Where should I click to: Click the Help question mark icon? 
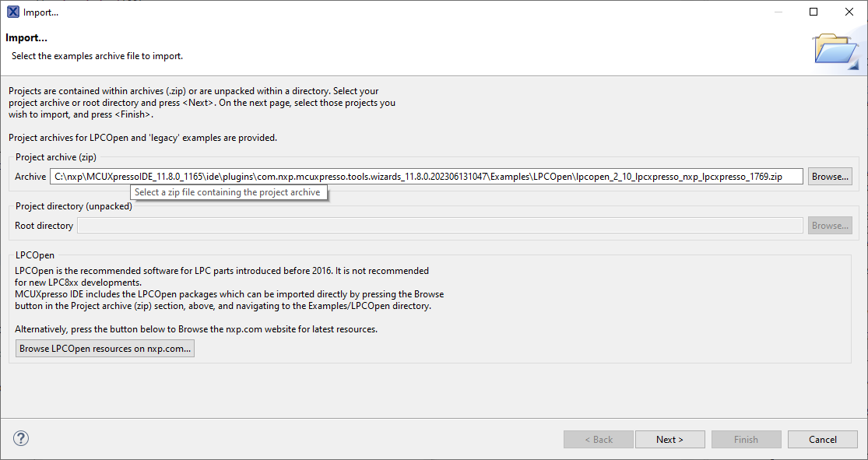click(x=20, y=438)
